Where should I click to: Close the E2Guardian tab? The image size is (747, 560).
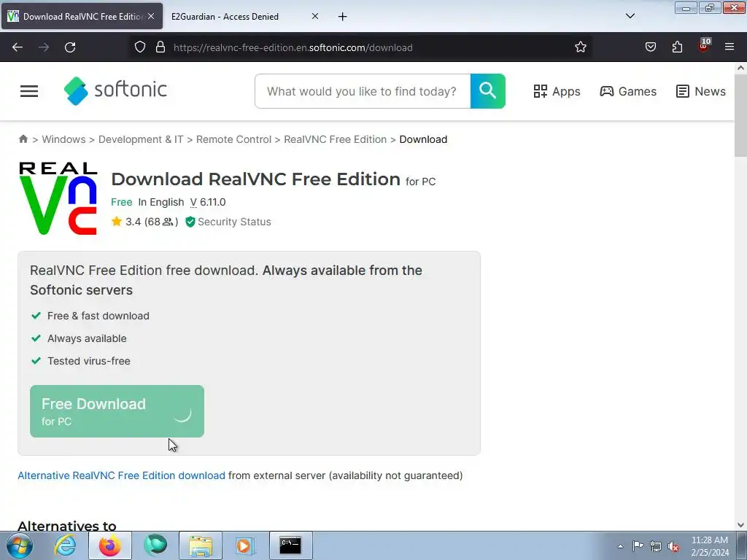[315, 16]
